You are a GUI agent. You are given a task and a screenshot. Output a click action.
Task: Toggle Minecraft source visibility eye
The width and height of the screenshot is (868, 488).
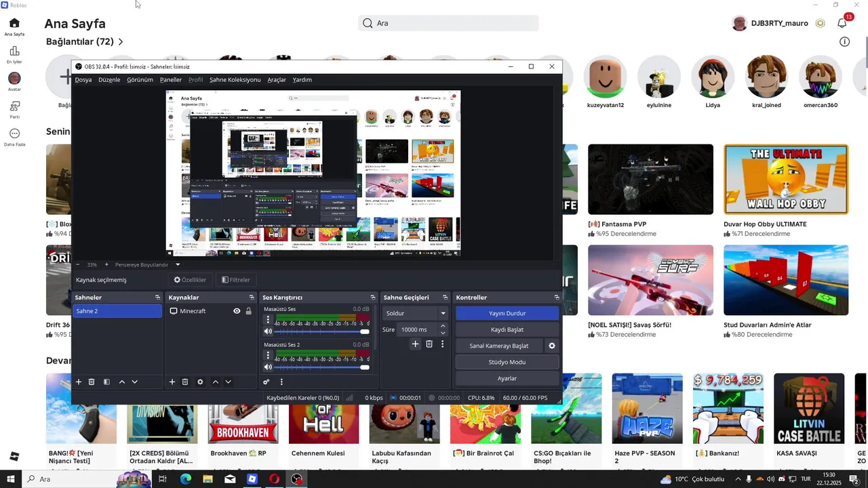pyautogui.click(x=237, y=311)
